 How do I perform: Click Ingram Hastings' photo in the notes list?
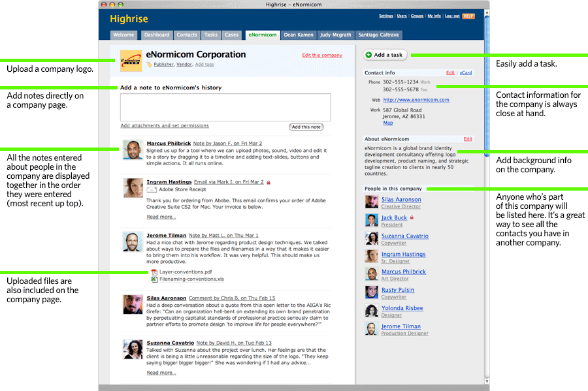pyautogui.click(x=133, y=187)
